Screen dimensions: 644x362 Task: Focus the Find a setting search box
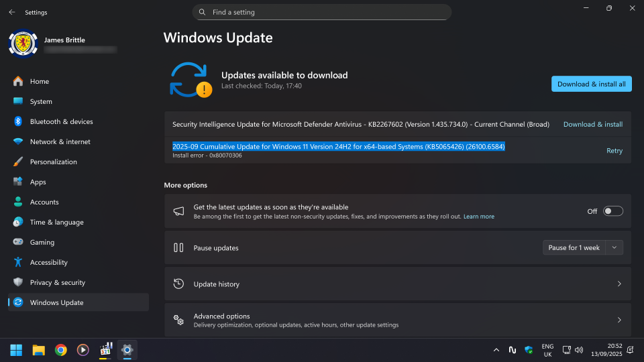coord(321,12)
